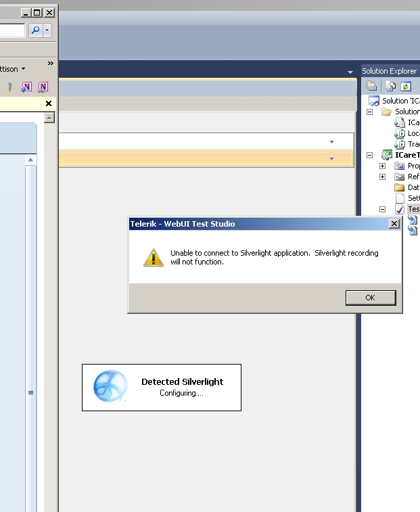Close the Telerik WebUI Test Studio dialog
Screen dimensions: 420x512
[394, 224]
